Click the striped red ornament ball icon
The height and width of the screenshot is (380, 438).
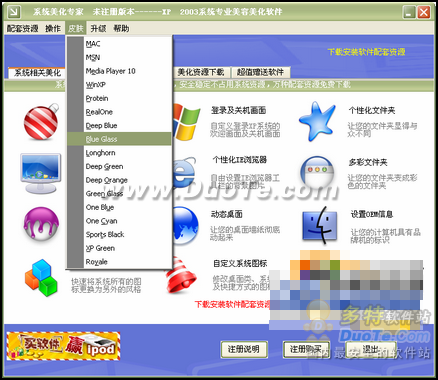(41, 121)
